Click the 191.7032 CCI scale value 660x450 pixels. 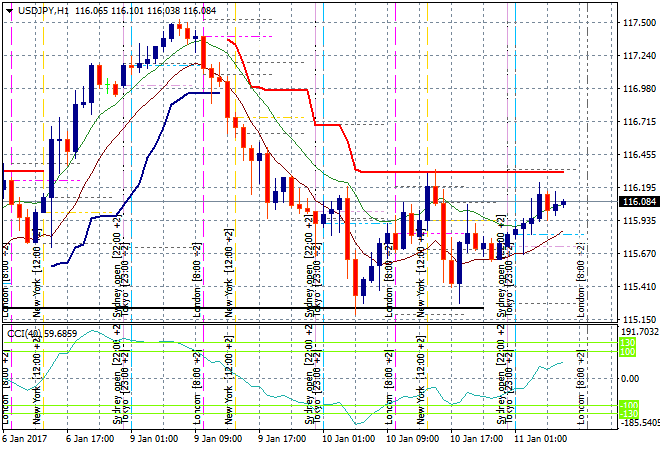(636, 332)
